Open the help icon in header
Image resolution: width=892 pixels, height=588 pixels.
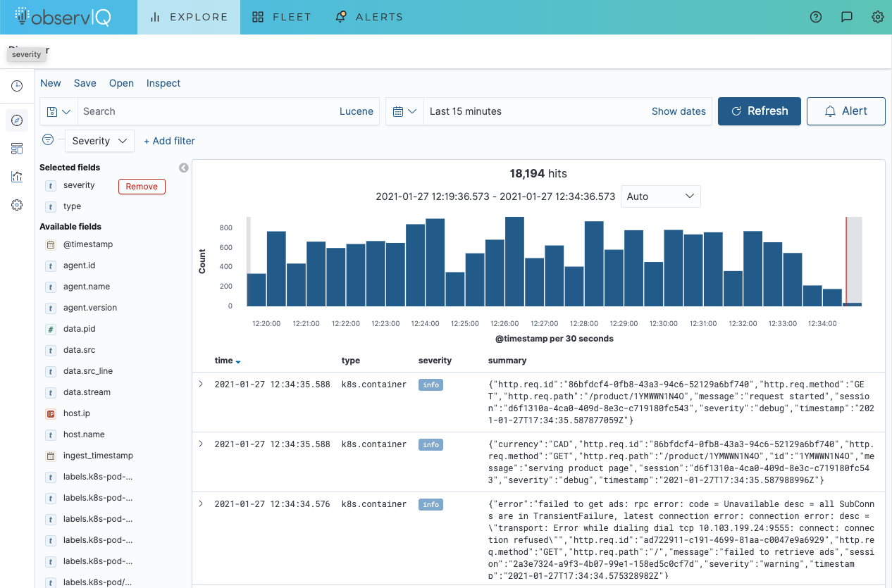click(816, 17)
